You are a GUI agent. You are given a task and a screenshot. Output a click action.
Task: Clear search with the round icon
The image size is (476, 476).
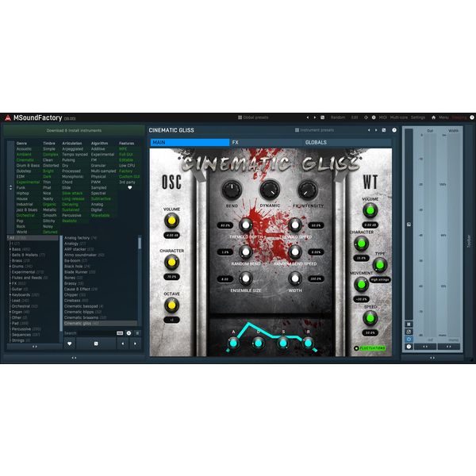[x=129, y=333]
